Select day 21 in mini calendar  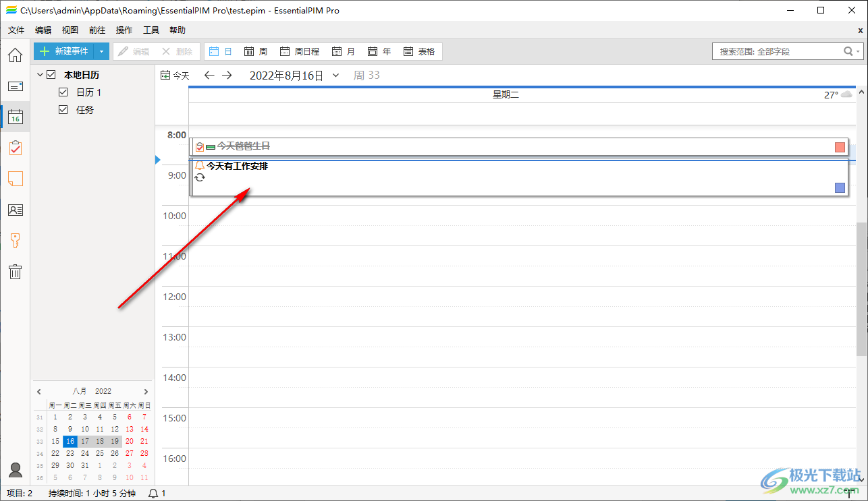coord(144,441)
